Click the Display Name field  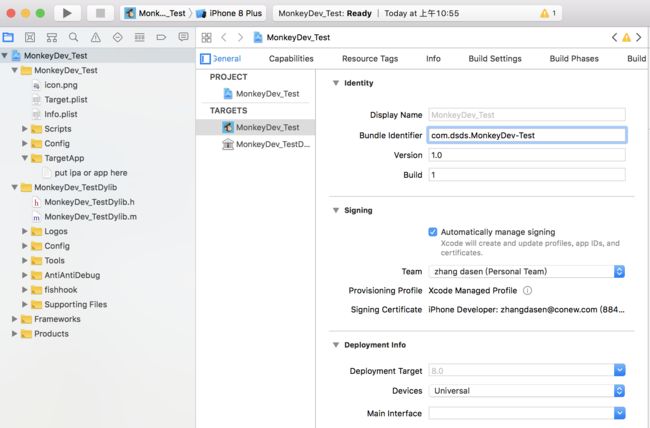tap(526, 115)
